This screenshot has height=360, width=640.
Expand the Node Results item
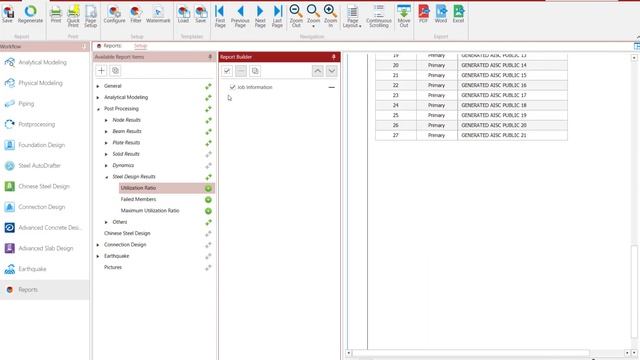click(106, 120)
